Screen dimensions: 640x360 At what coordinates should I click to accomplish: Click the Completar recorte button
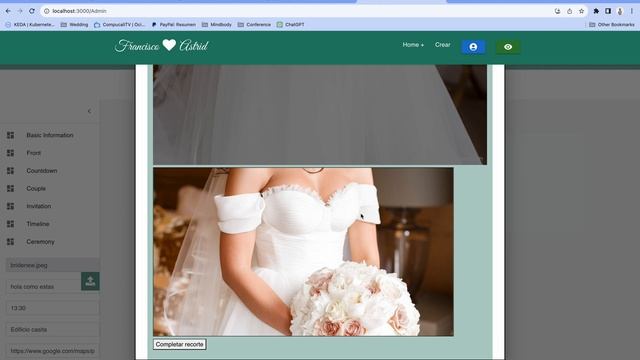pyautogui.click(x=180, y=344)
